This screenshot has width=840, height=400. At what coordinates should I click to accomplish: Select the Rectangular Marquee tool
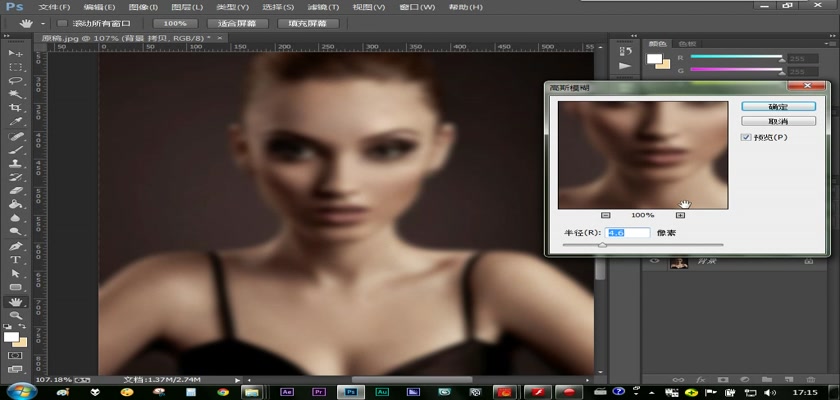(16, 67)
